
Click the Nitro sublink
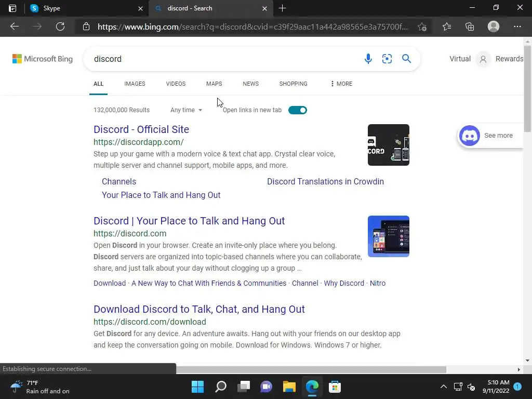378,283
